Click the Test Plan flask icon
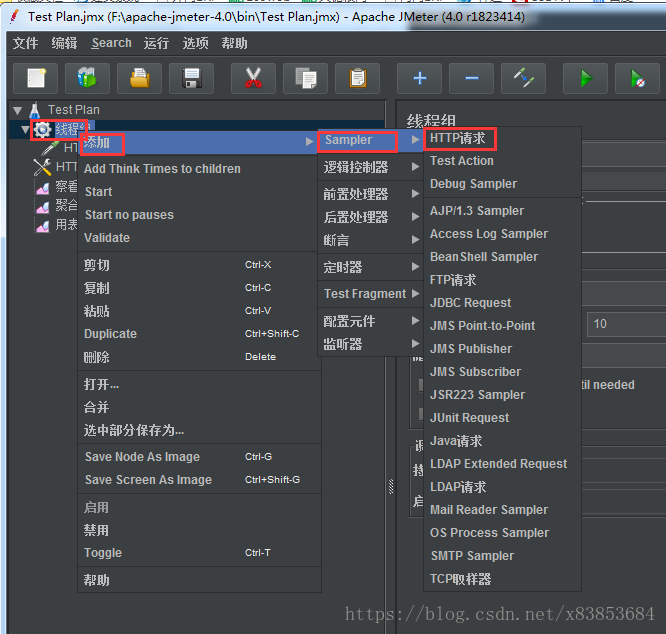666x634 pixels. click(35, 110)
